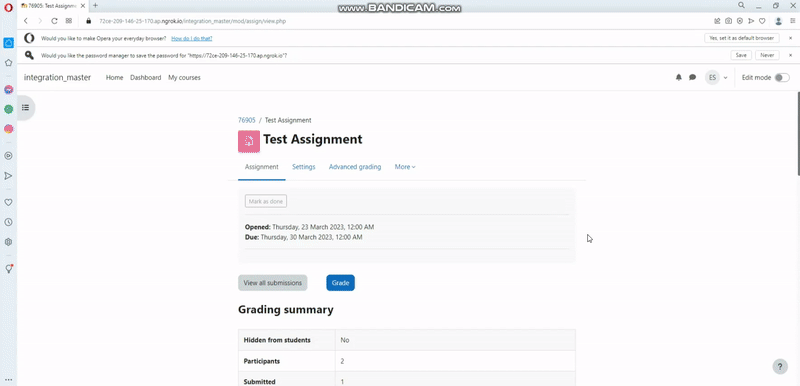
Task: Go forward to the next page
Action: tap(40, 21)
